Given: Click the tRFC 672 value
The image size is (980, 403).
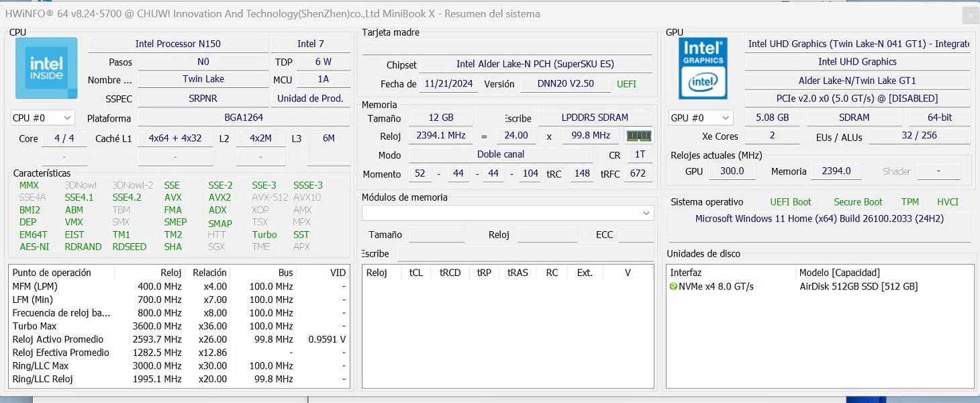Looking at the screenshot, I should 638,173.
